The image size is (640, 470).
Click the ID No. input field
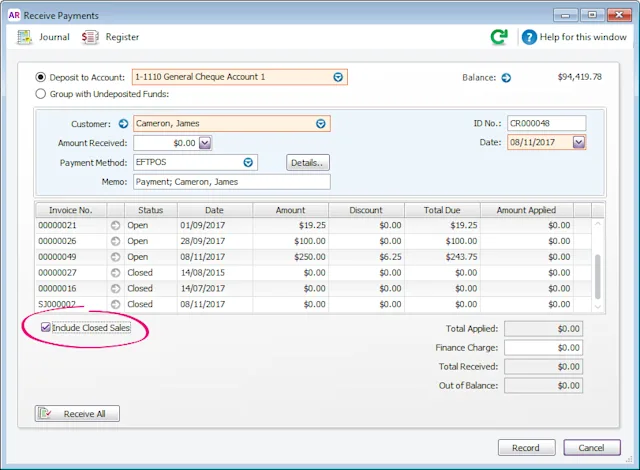[x=547, y=123]
